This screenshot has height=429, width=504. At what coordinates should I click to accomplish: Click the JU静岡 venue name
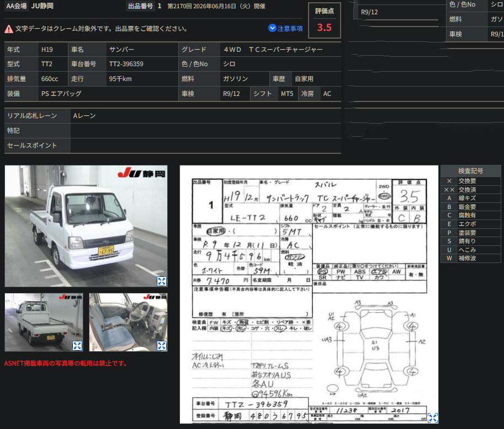(42, 6)
